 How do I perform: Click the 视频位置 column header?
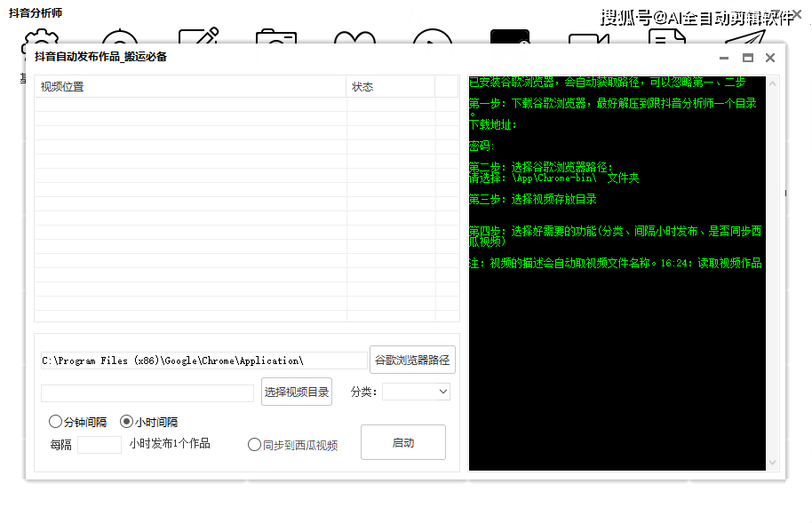[x=190, y=86]
